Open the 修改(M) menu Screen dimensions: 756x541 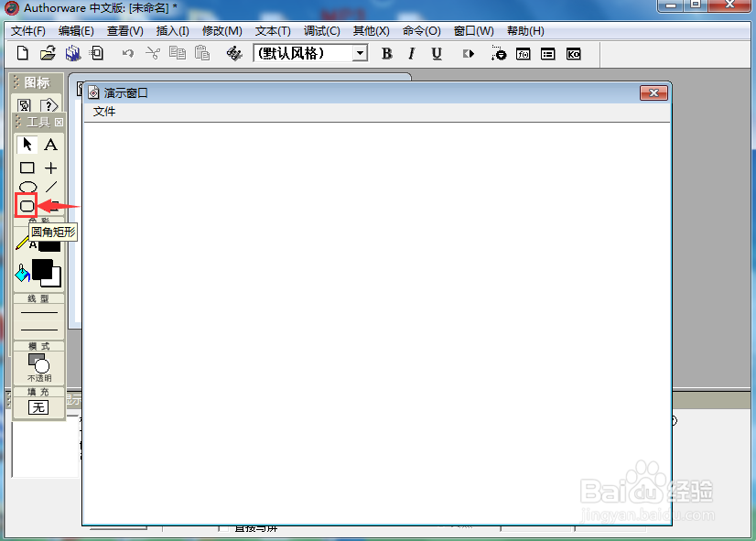pyautogui.click(x=221, y=31)
